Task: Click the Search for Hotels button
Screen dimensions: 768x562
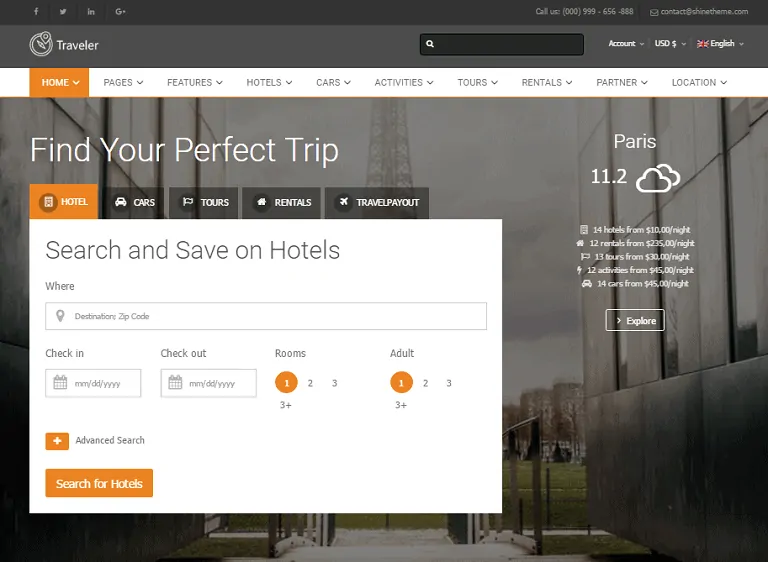Action: (99, 483)
